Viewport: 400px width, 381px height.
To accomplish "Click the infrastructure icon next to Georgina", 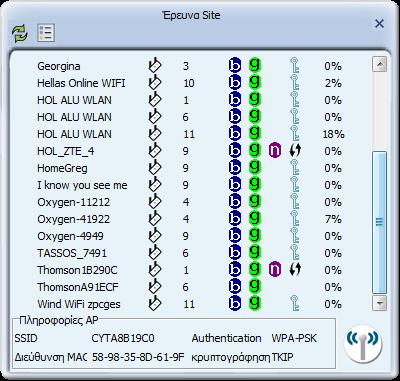I will coord(155,66).
